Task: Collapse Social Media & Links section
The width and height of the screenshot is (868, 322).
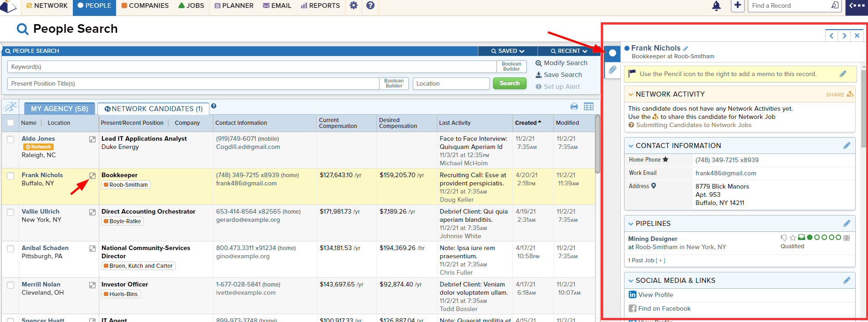Action: [x=631, y=281]
